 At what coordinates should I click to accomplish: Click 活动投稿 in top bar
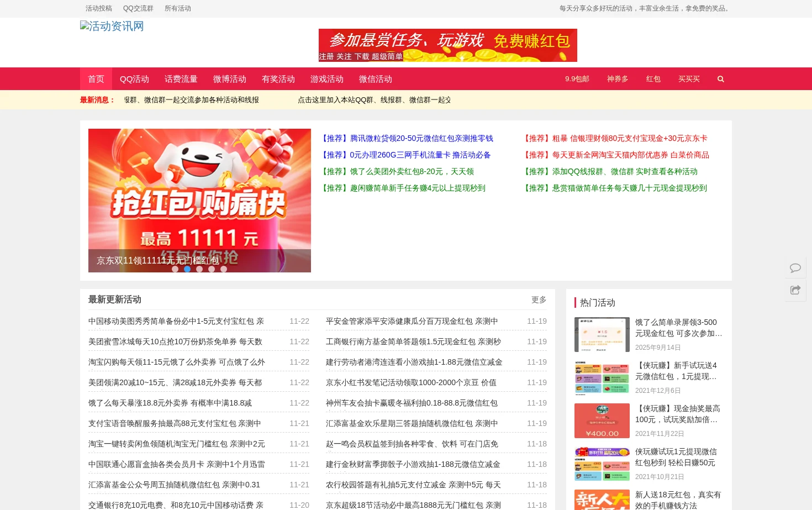[x=99, y=8]
